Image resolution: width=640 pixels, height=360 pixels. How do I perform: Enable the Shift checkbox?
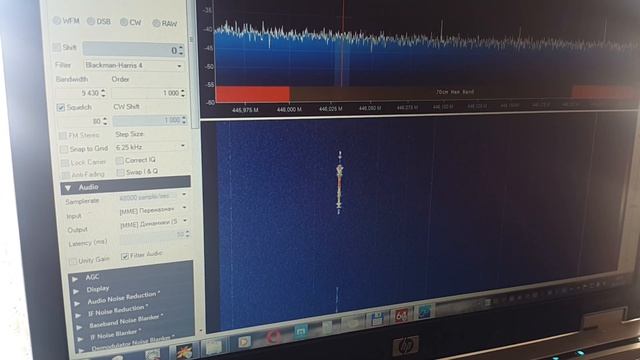pos(57,47)
